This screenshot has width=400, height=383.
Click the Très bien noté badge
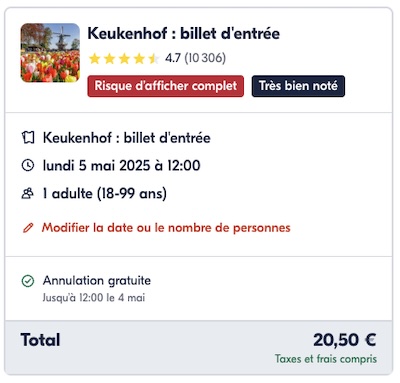[x=298, y=86]
